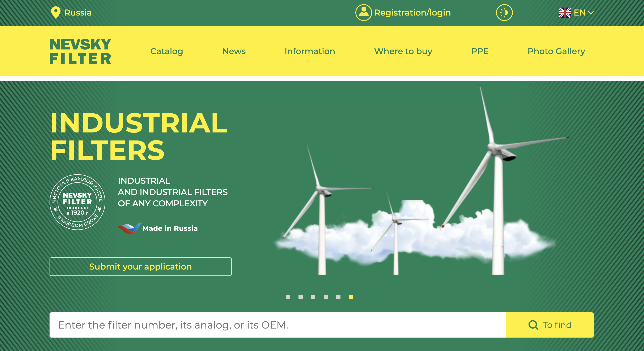This screenshot has width=644, height=351.
Task: Open the News menu item
Action: [x=234, y=51]
